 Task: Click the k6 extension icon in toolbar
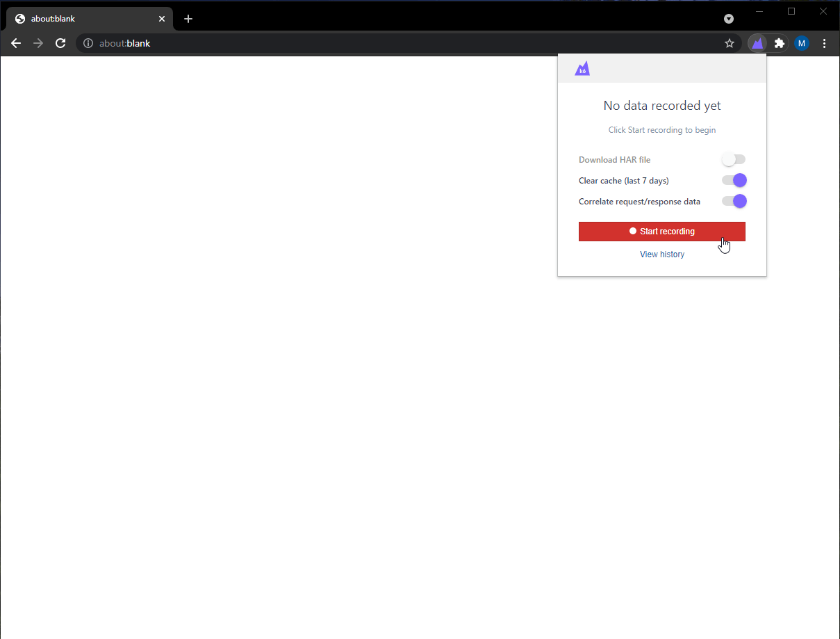click(x=757, y=43)
